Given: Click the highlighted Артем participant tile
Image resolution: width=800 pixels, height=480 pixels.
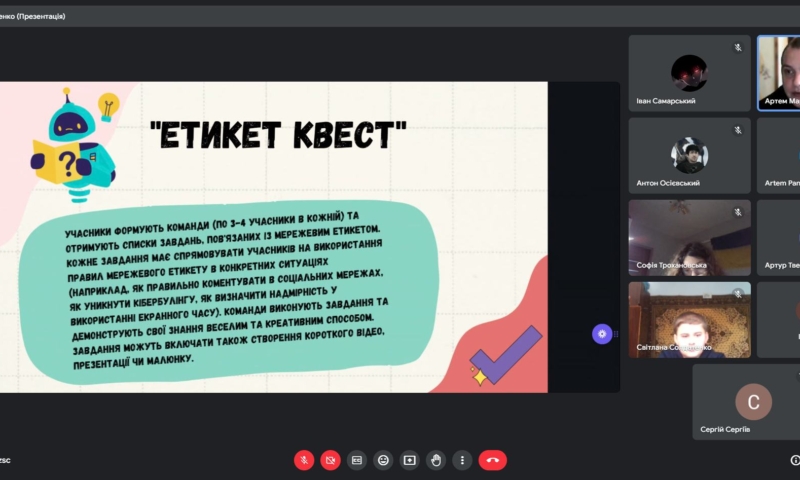Looking at the screenshot, I should click(779, 73).
